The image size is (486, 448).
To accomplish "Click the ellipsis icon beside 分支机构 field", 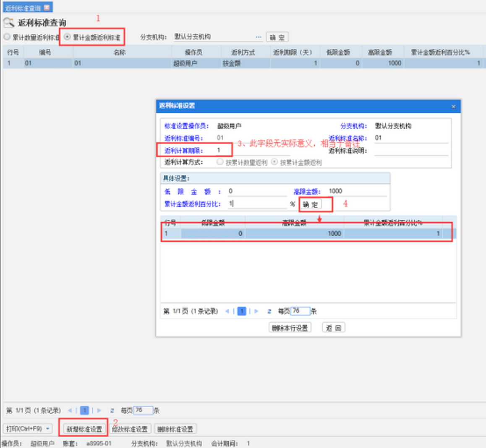I will (259, 37).
